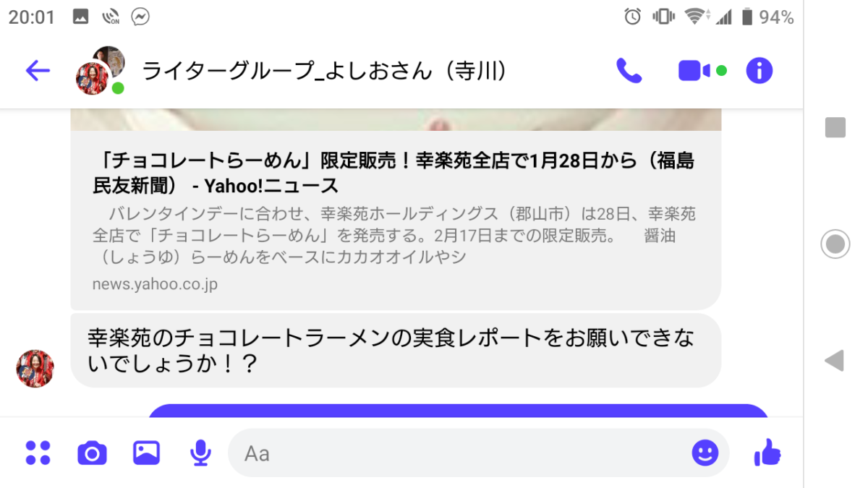Open the チョコレートらーめん Yahoo news link title
The image size is (868, 488).
pos(393,173)
